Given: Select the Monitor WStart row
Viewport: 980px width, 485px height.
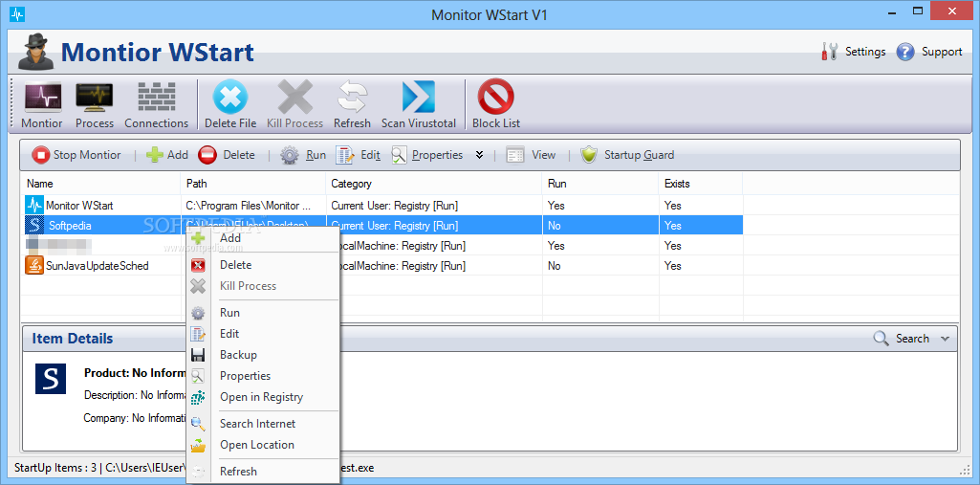Looking at the screenshot, I should tap(381, 205).
